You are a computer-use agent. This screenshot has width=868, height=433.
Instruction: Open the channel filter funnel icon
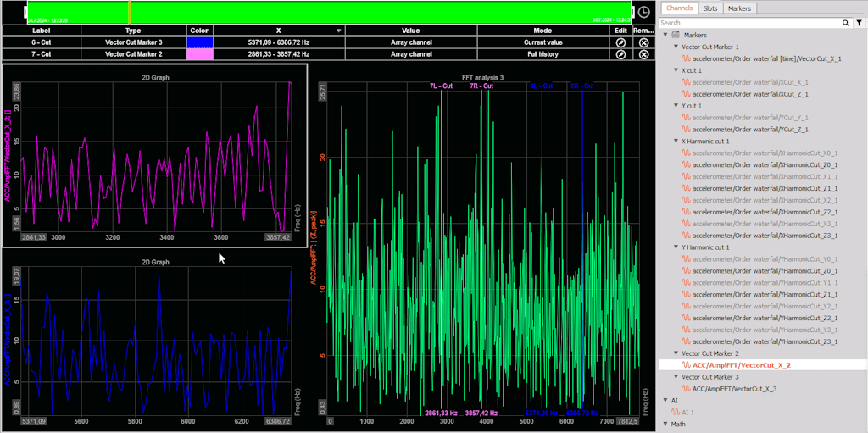859,23
